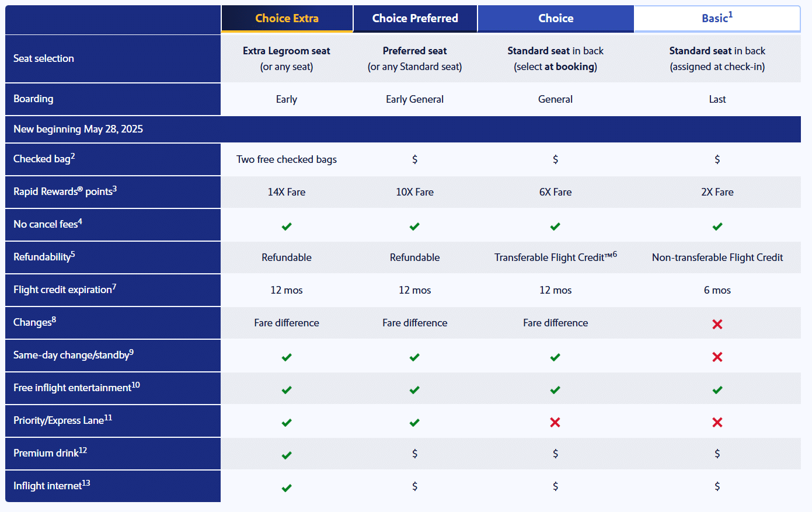812x512 pixels.
Task: Click the No cancel fees checkmark under Choice
Action: [555, 227]
